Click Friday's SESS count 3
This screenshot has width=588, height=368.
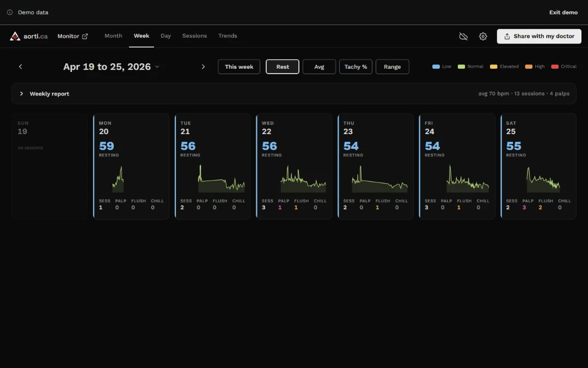click(x=426, y=207)
